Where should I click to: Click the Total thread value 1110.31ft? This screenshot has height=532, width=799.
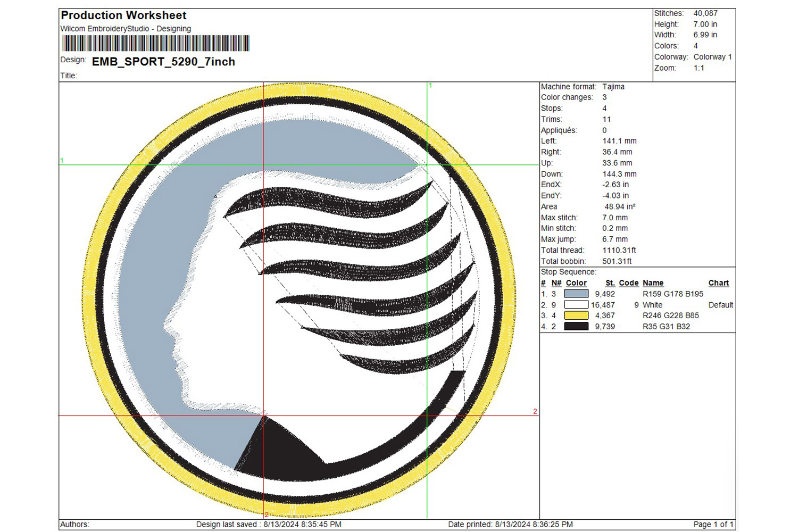point(619,251)
